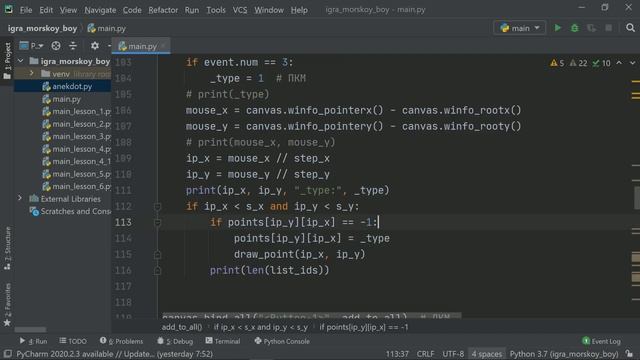
Task: Click the PyCharm application logo icon
Action: click(x=9, y=9)
